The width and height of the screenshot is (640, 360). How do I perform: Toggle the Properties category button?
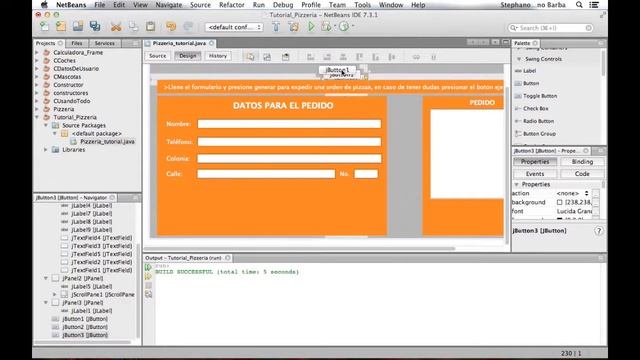coord(535,162)
